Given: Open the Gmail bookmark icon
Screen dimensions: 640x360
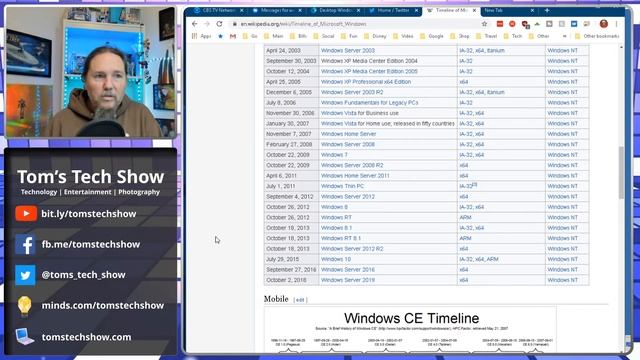Looking at the screenshot, I should pos(233,36).
